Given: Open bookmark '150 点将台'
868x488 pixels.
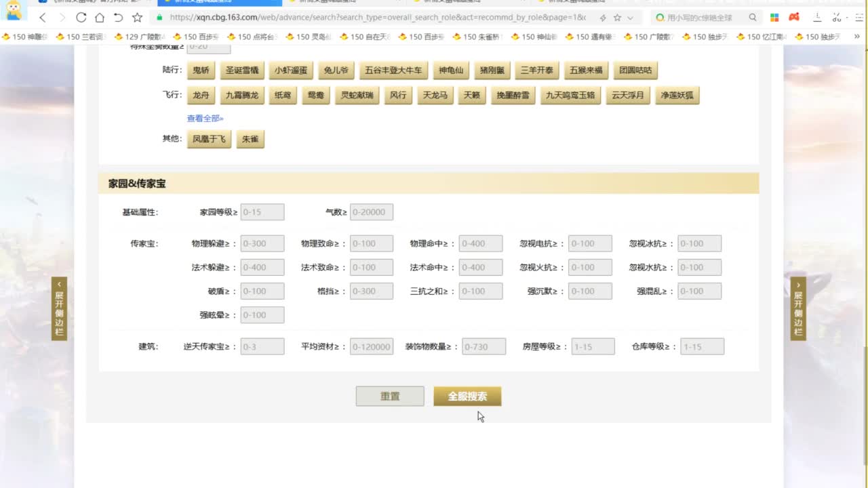Looking at the screenshot, I should coord(253,37).
